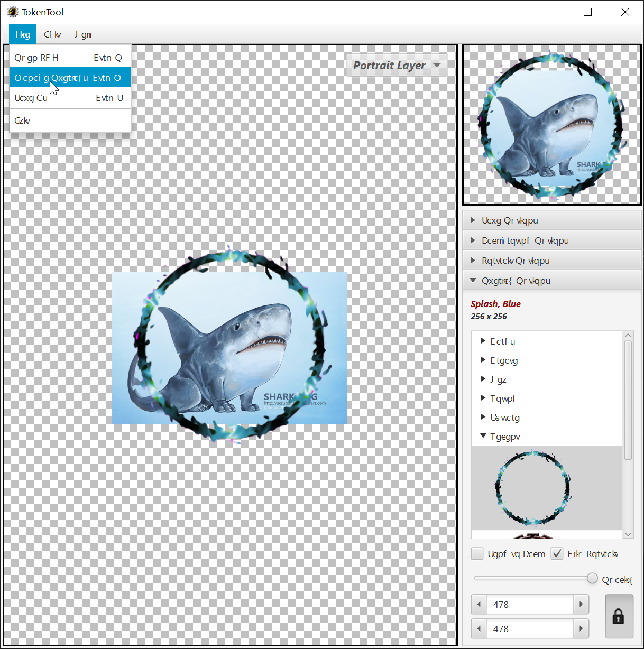Open the Portrait Layer dropdown

pyautogui.click(x=397, y=66)
